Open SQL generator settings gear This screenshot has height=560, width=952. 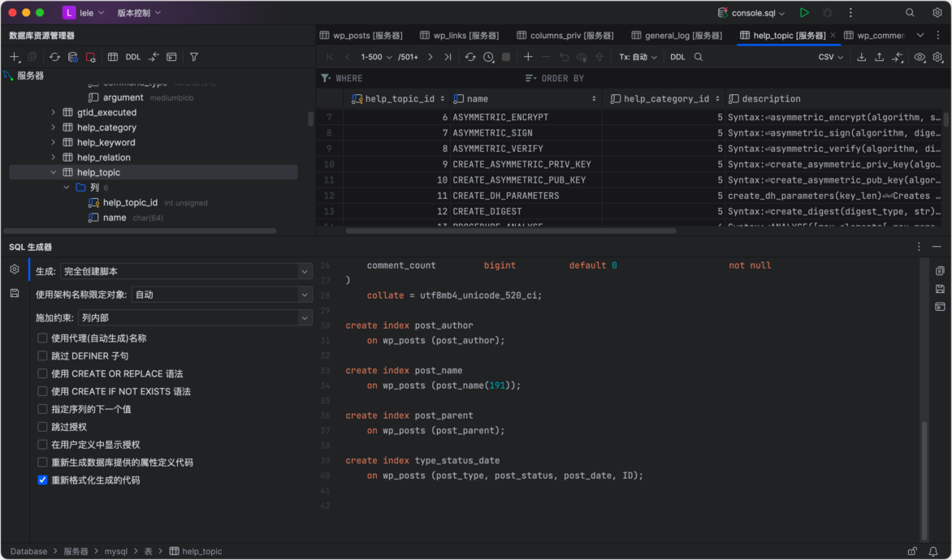[15, 269]
